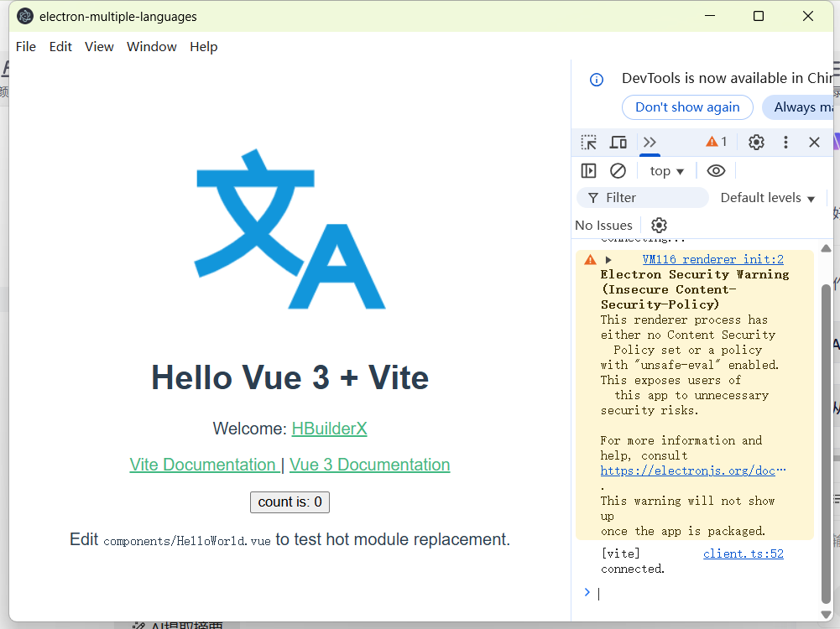
Task: Click the No Issues label
Action: [x=603, y=226]
